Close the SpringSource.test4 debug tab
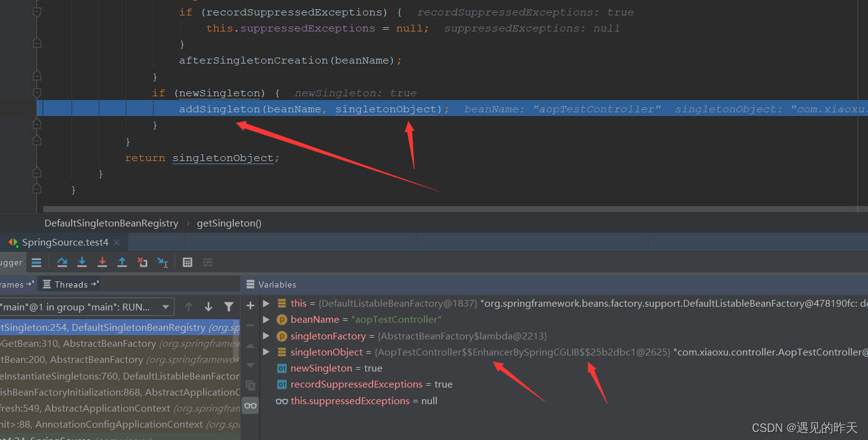This screenshot has height=440, width=868. [117, 243]
